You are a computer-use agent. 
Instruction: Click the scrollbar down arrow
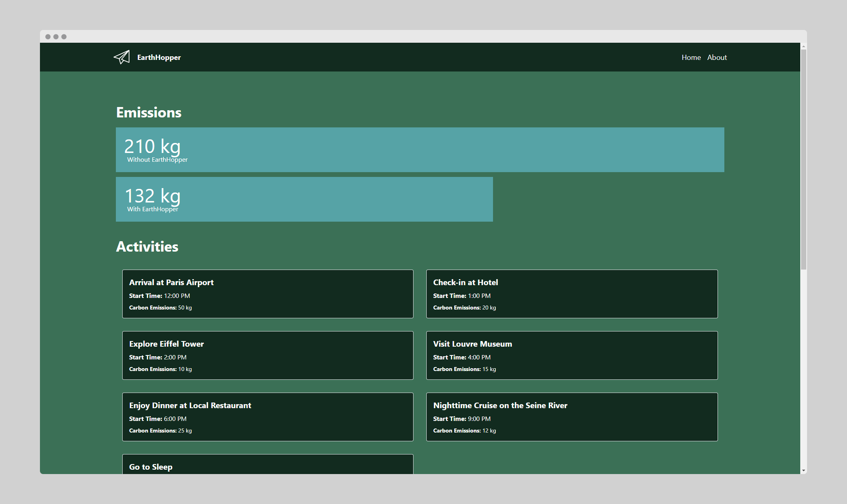803,471
